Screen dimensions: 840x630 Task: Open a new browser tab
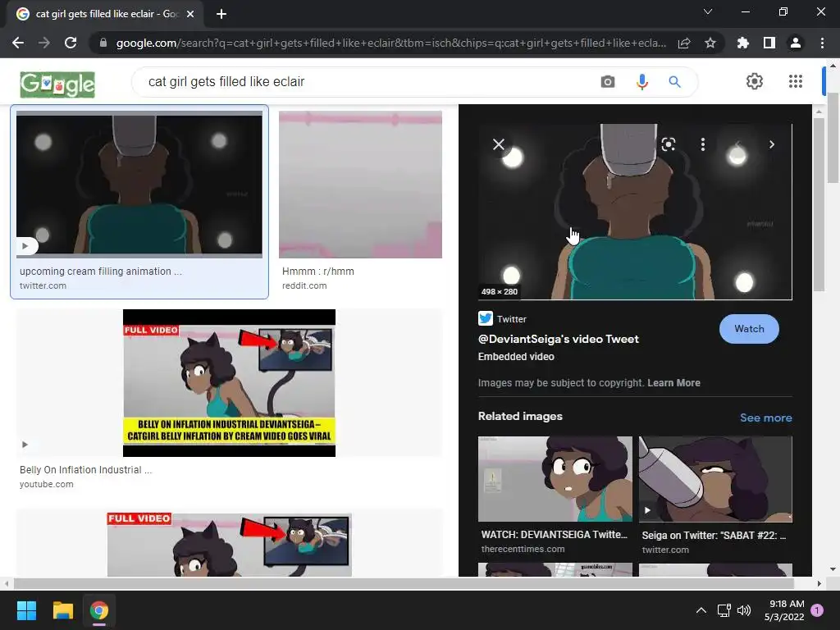coord(221,14)
